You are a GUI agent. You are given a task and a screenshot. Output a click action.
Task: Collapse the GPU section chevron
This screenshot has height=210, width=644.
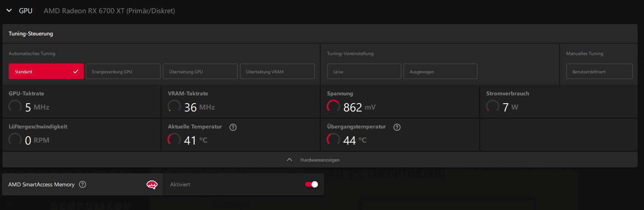click(9, 11)
